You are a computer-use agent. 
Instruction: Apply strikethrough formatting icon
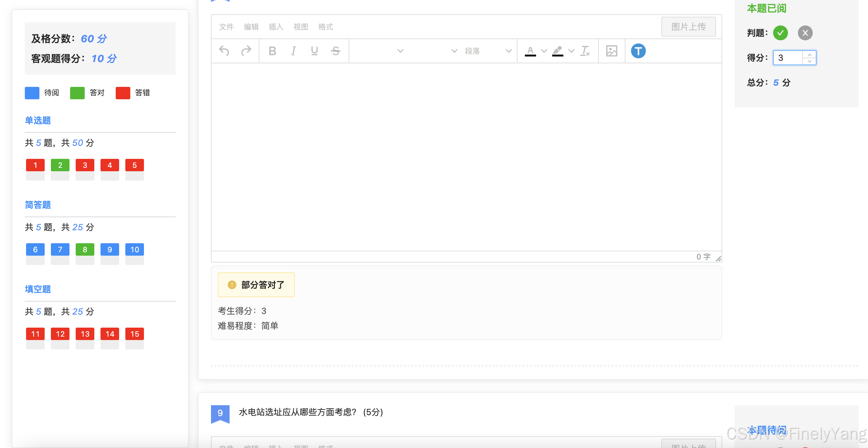click(x=335, y=51)
